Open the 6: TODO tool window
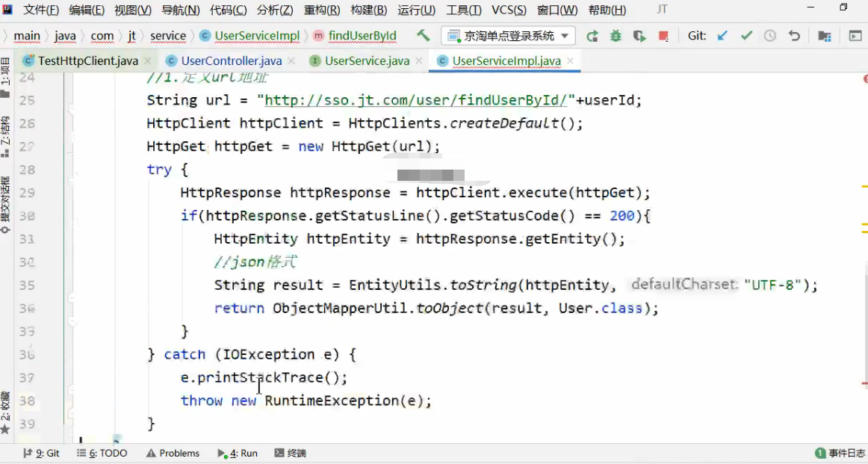Screen dimensions: 868x464 tap(102, 453)
